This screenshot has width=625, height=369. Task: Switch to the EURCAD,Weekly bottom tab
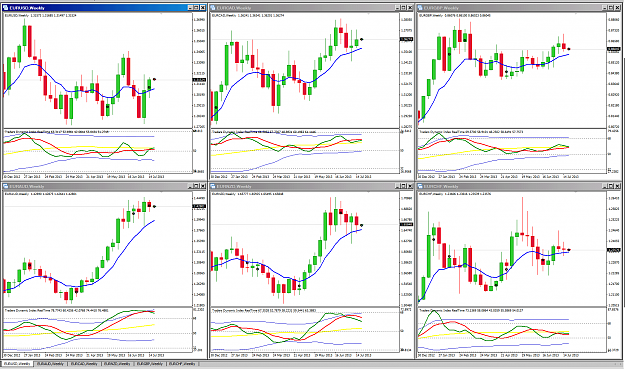tap(84, 364)
